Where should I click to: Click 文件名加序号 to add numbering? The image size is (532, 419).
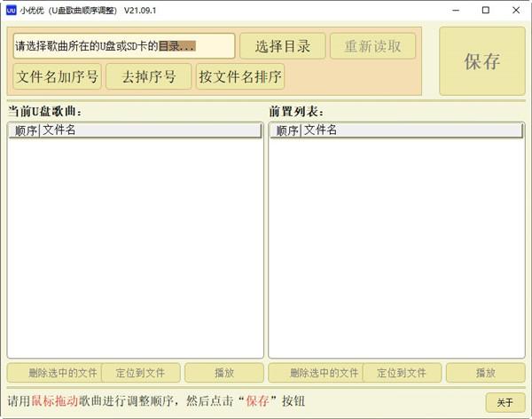click(x=57, y=76)
